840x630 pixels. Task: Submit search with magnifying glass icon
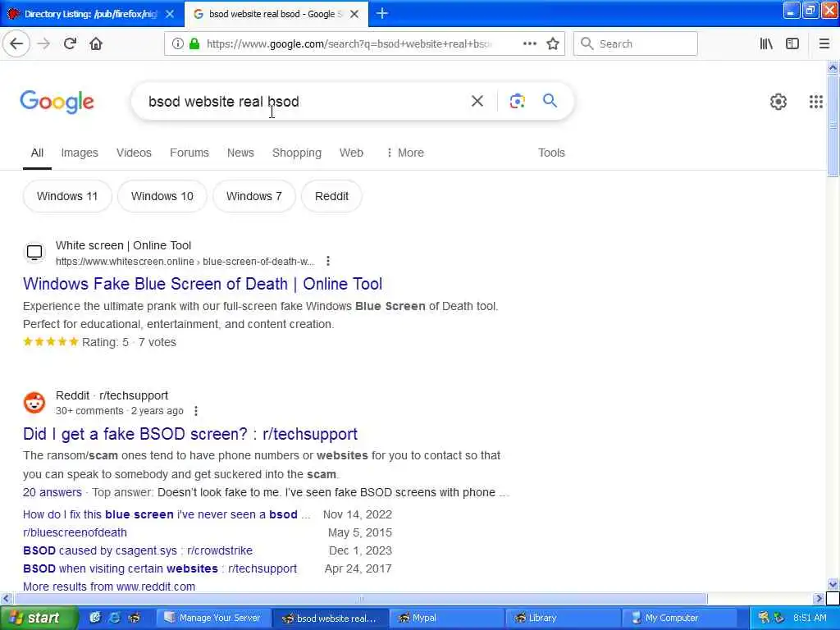click(550, 101)
